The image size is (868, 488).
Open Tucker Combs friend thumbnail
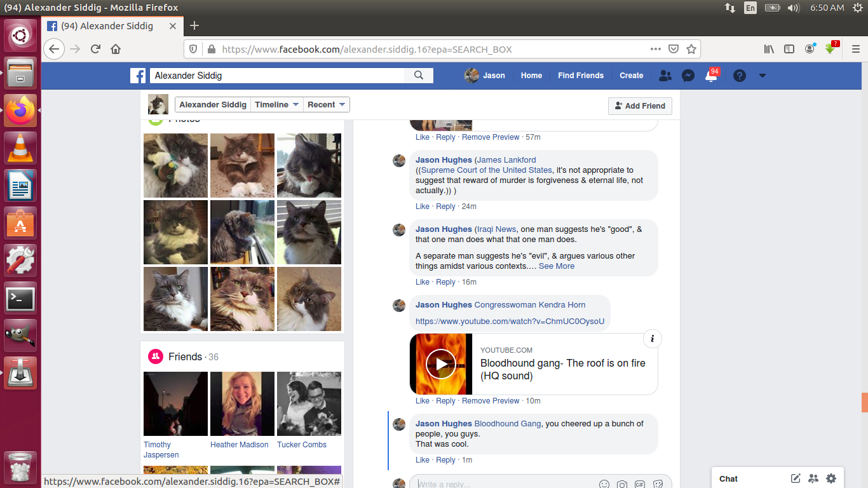[x=309, y=404]
